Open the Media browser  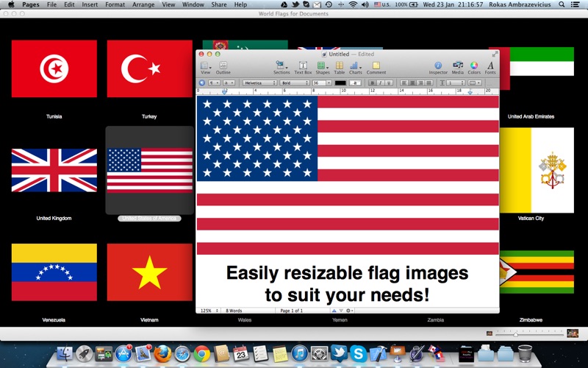(458, 68)
